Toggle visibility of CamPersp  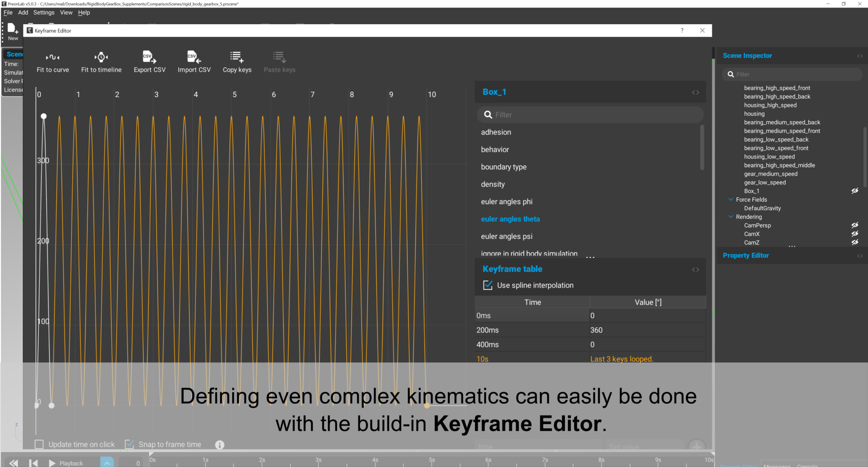[855, 225]
